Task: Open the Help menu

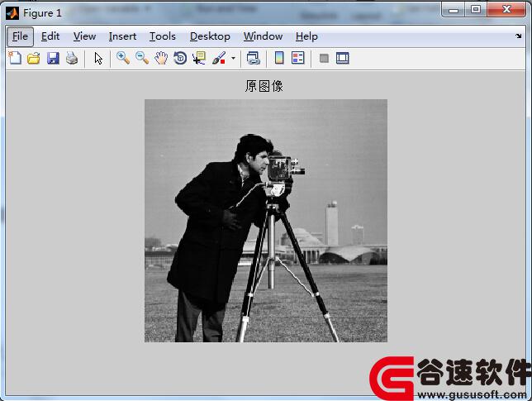Action: click(x=306, y=36)
